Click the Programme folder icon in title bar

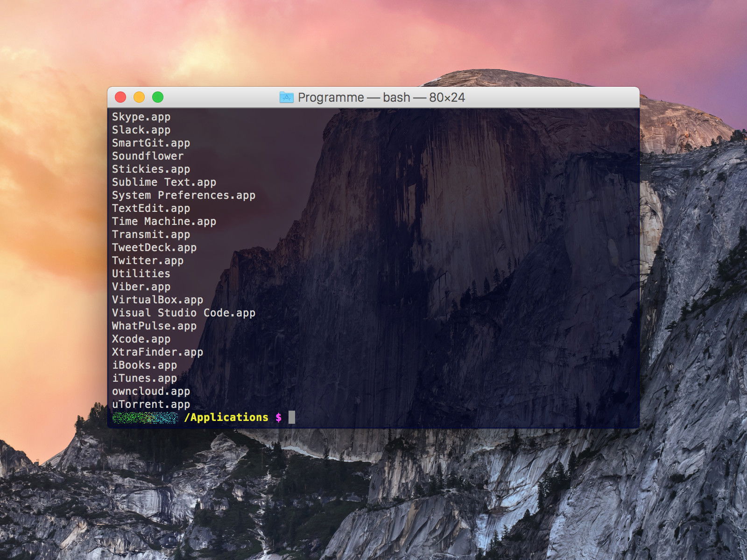coord(286,98)
